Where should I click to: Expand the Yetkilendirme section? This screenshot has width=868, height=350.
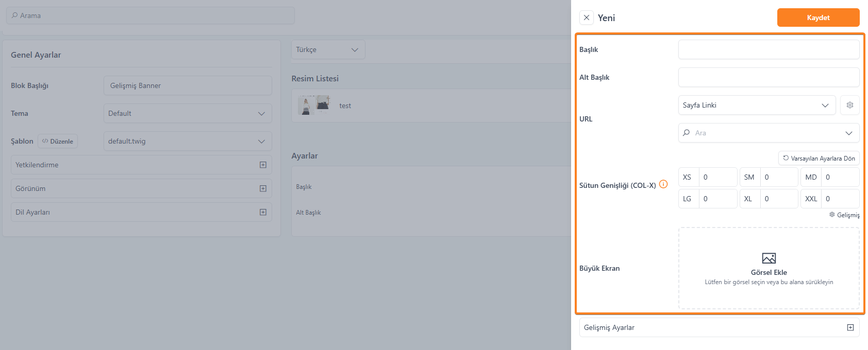[x=141, y=165]
